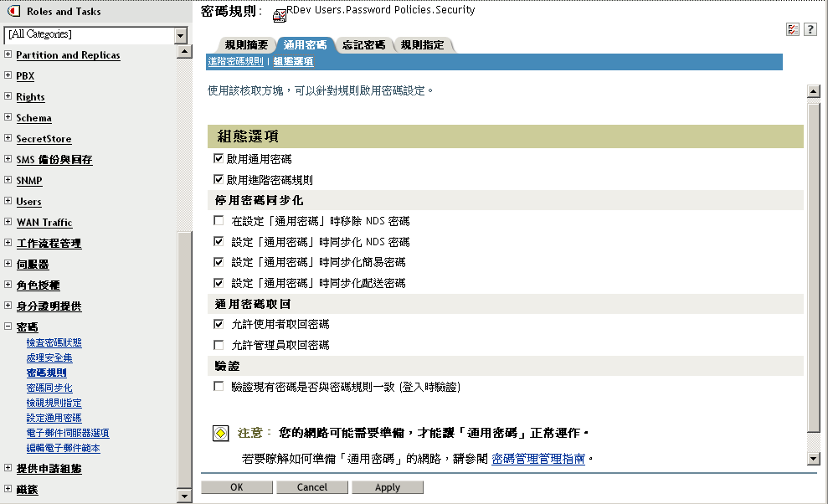Expand the SecretStore category
Screen dimensions: 828x504
point(8,138)
